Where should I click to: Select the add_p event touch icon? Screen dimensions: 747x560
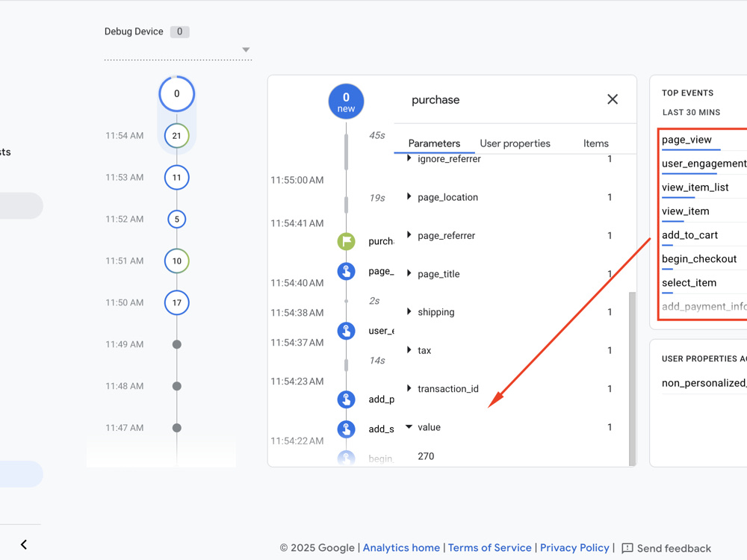click(x=347, y=399)
